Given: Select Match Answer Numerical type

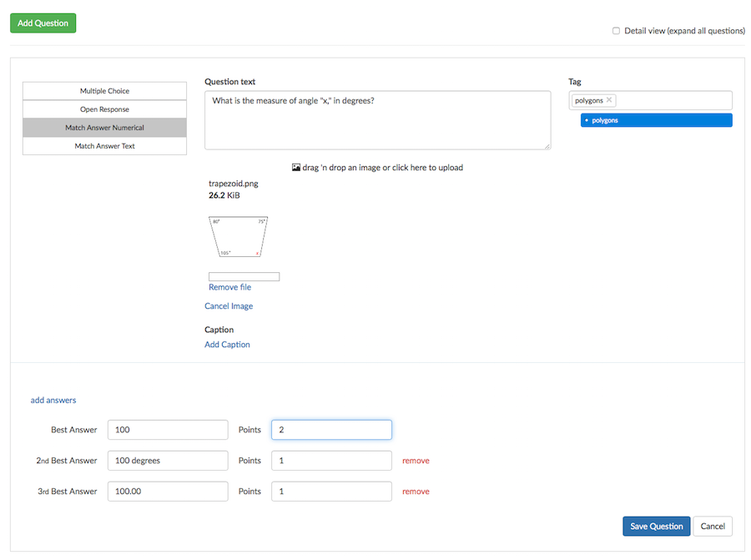Looking at the screenshot, I should pos(104,128).
